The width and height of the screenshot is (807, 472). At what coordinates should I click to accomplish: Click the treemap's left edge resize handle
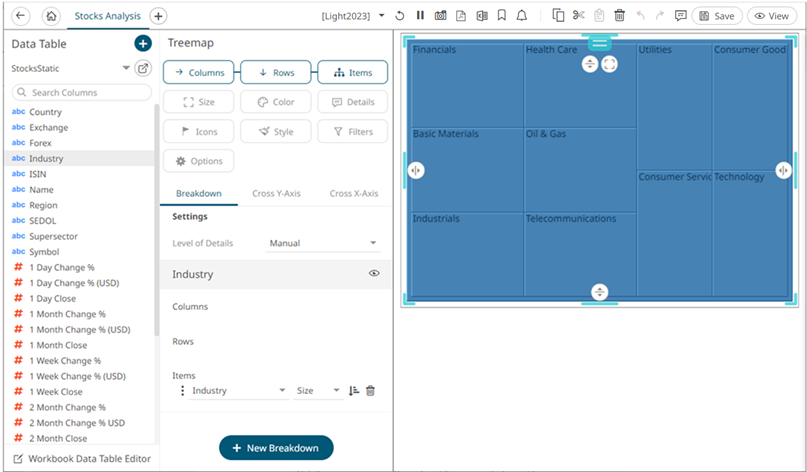tap(416, 170)
